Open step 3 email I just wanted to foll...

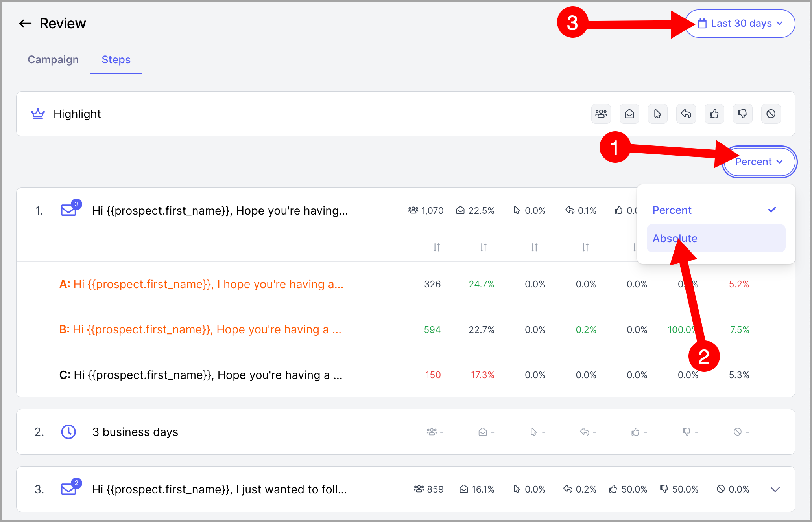click(x=220, y=489)
